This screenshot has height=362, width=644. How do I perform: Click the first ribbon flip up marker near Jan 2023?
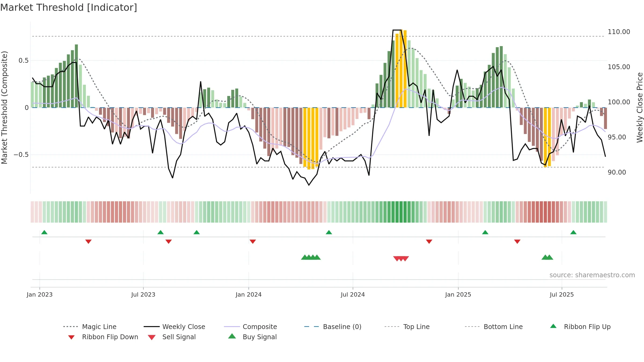coord(44,232)
